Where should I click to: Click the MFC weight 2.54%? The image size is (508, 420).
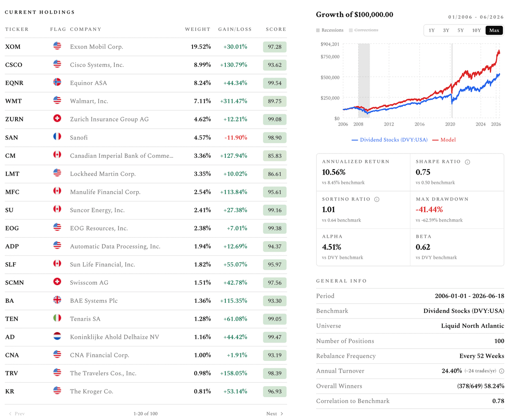202,192
